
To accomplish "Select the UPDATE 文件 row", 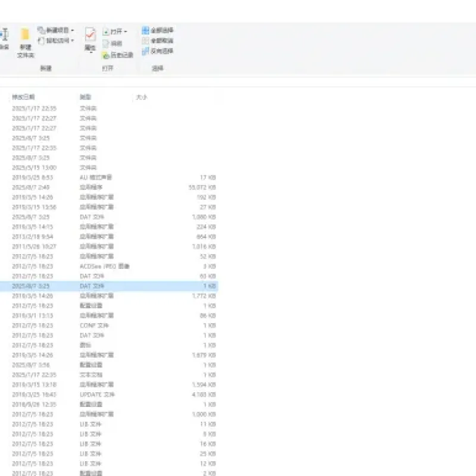I will pos(109,394).
